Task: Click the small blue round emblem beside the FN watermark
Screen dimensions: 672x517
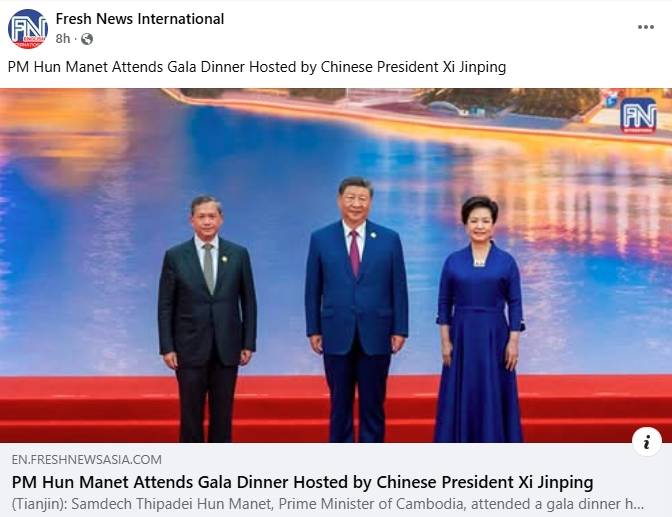Action: [610, 101]
